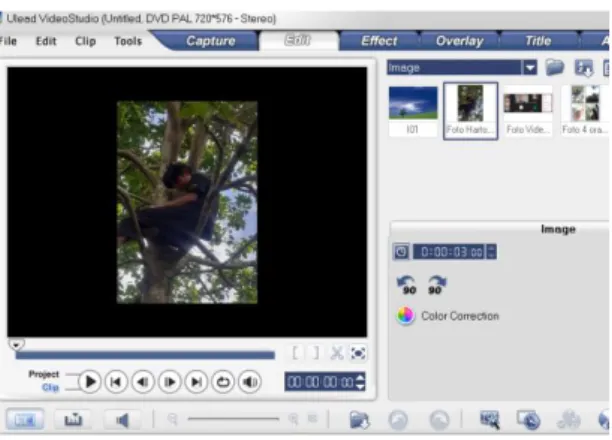This screenshot has height=440, width=612.
Task: Open the Overlay step tab
Action: pos(459,41)
